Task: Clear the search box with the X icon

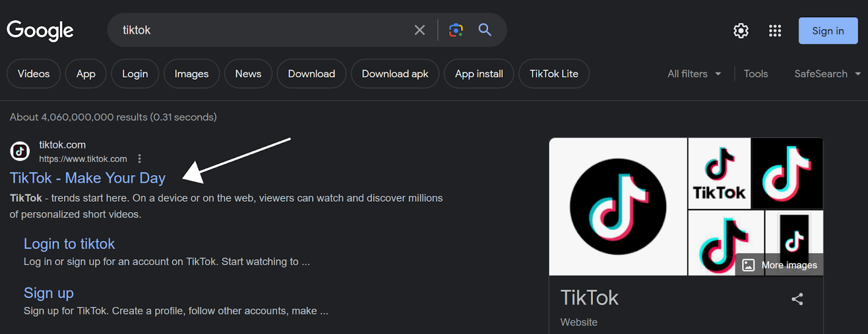Action: click(x=419, y=30)
